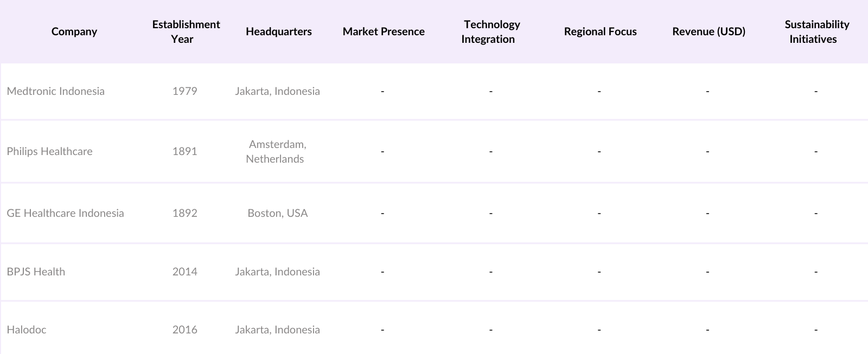
Task: Click the Establishment Year column header
Action: (x=186, y=31)
